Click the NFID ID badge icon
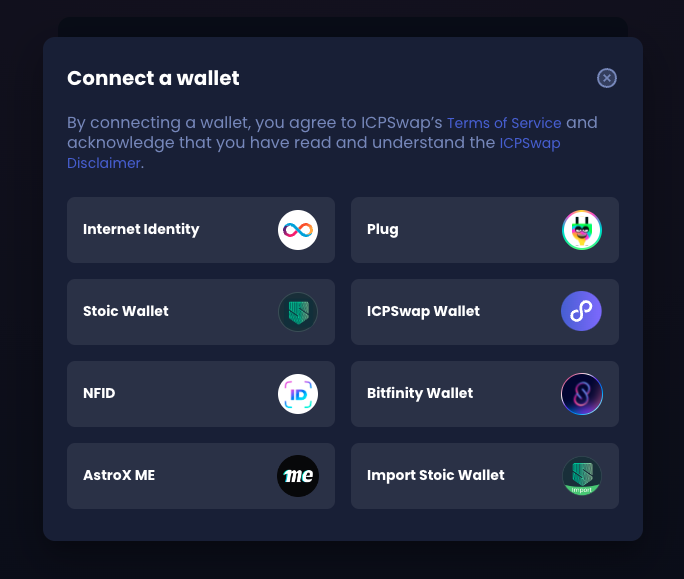The width and height of the screenshot is (684, 579). (298, 394)
